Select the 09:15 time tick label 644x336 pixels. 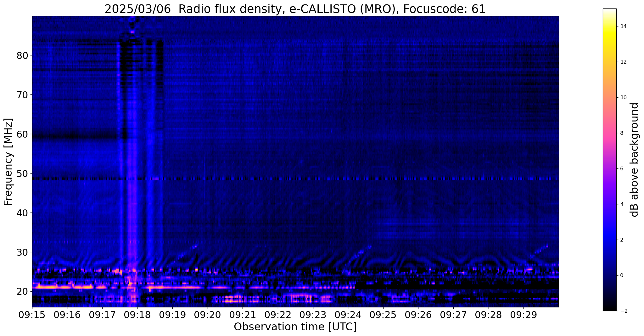pyautogui.click(x=32, y=315)
